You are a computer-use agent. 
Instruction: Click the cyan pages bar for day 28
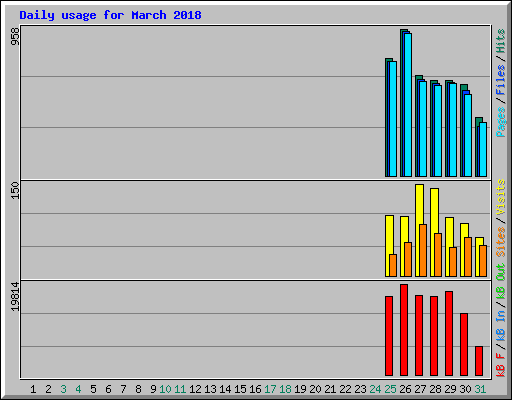coord(438,131)
